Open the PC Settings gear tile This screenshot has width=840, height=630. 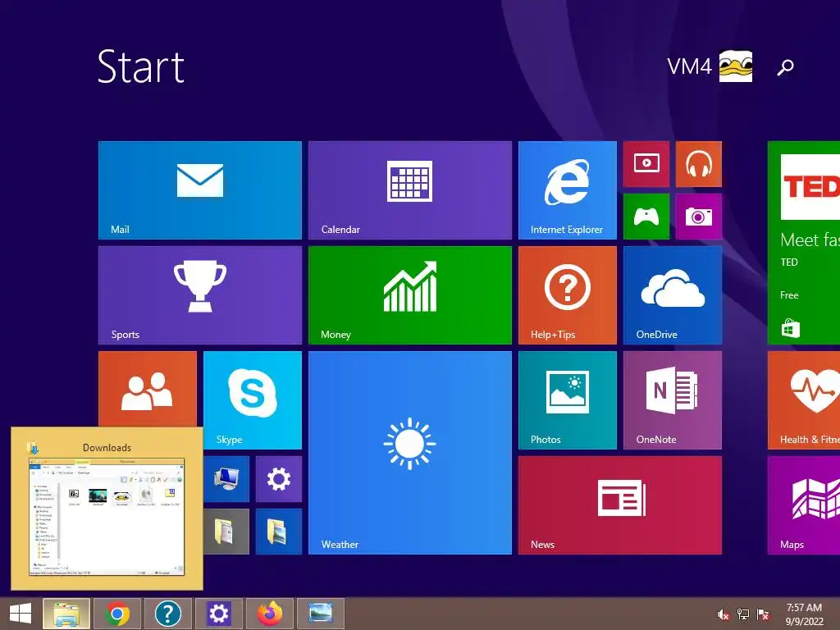click(279, 479)
